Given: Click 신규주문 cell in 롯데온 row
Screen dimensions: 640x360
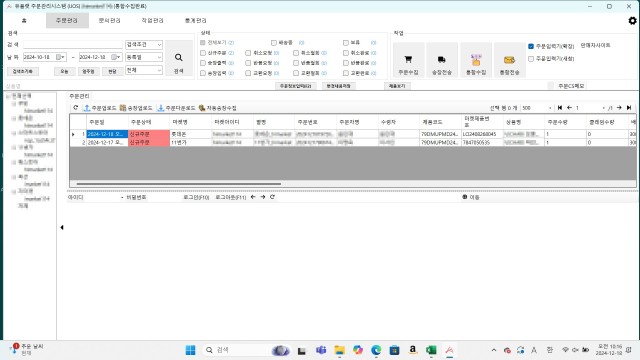Looking at the screenshot, I should coord(149,134).
